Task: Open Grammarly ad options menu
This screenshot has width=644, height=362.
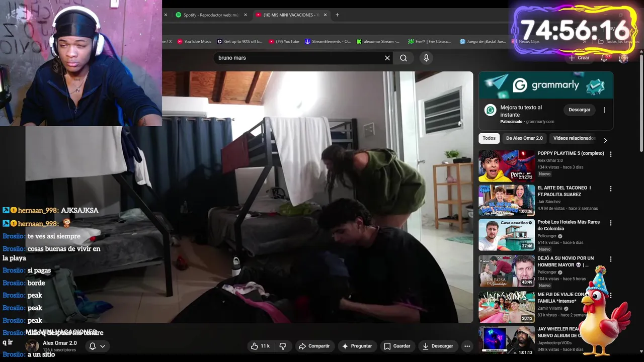Action: coord(604,110)
